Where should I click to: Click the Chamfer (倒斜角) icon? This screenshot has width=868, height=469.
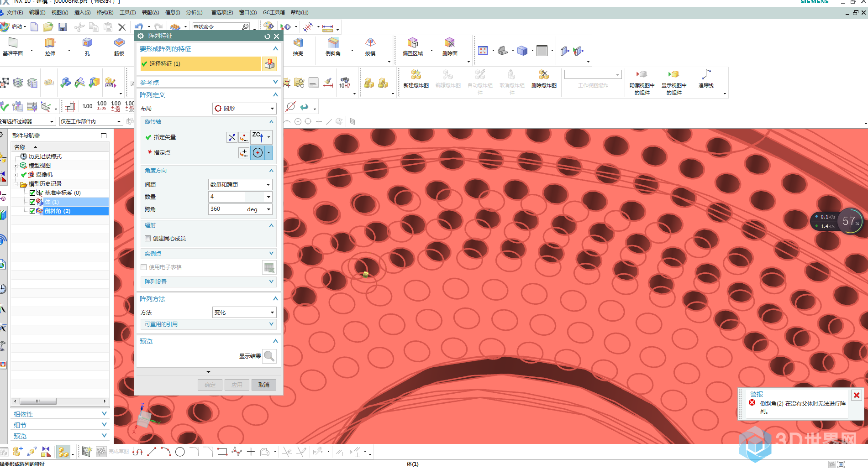[333, 43]
